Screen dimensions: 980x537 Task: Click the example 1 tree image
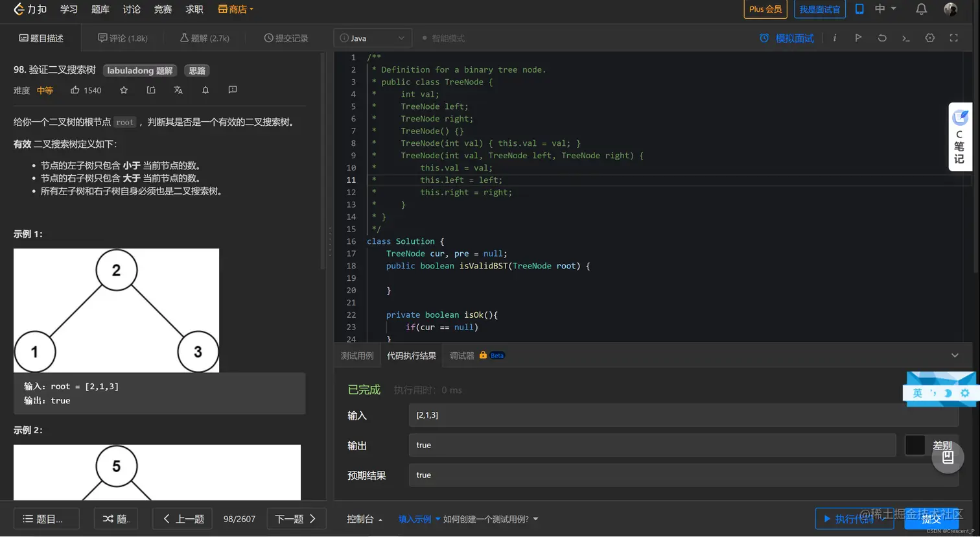(116, 311)
